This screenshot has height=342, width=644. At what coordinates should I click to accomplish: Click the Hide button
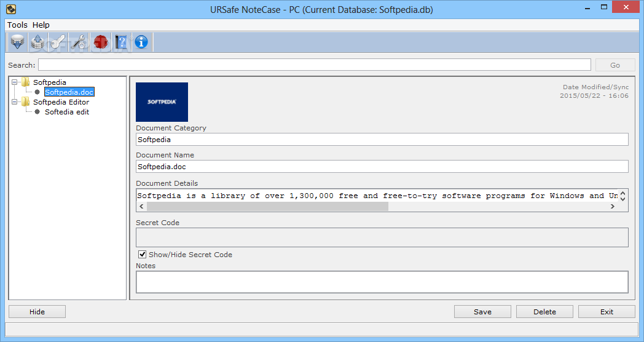pos(37,312)
